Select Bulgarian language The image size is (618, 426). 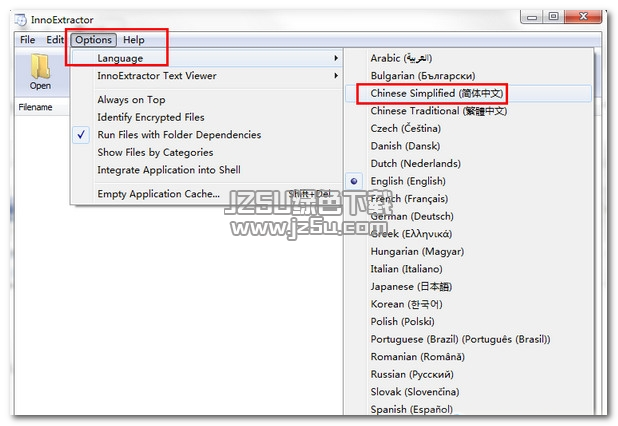click(468, 76)
